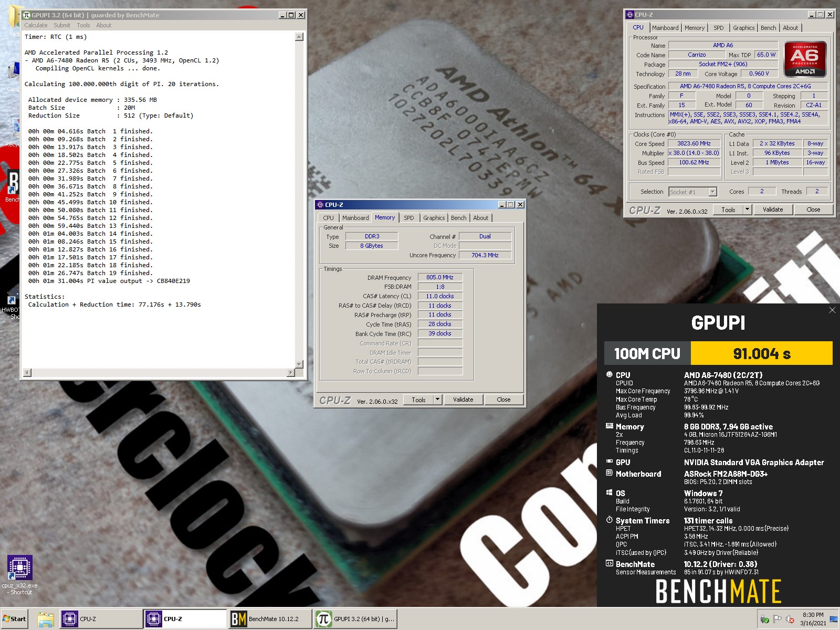The image size is (840, 630).
Task: Click Close button in middle CPU-Z window
Action: pyautogui.click(x=503, y=400)
